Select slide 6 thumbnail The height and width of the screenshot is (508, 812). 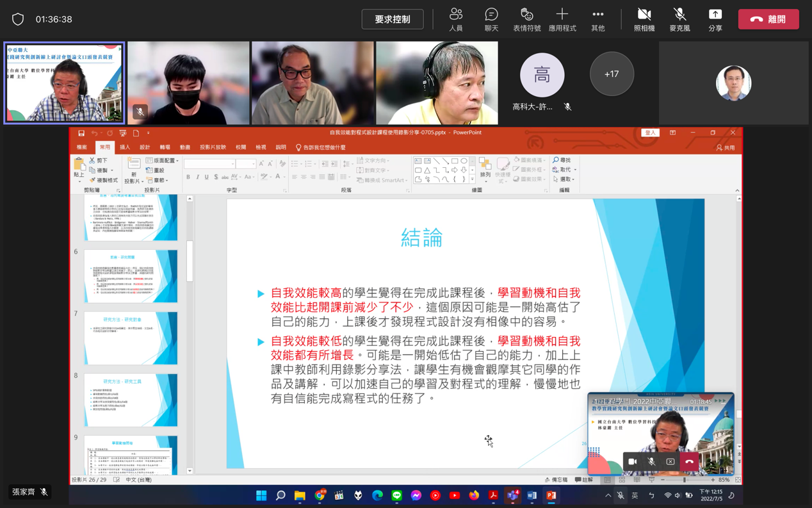pyautogui.click(x=131, y=277)
